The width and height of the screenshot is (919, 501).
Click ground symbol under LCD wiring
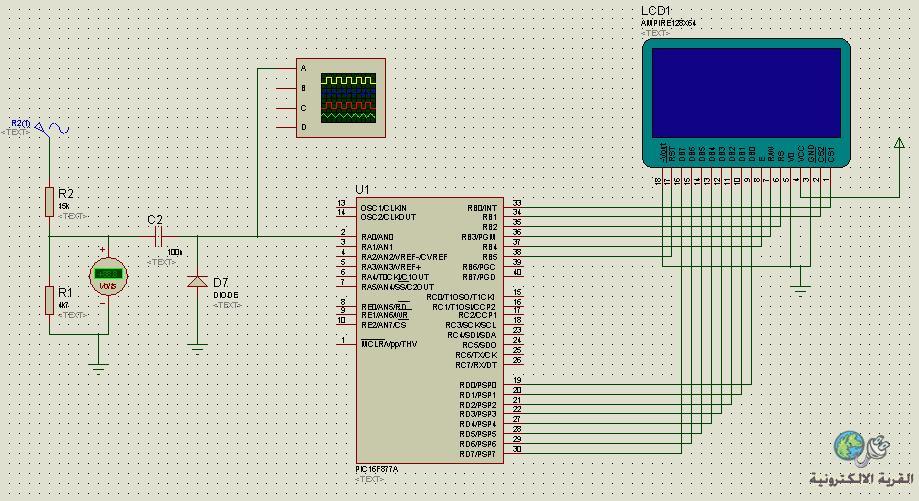pyautogui.click(x=801, y=289)
